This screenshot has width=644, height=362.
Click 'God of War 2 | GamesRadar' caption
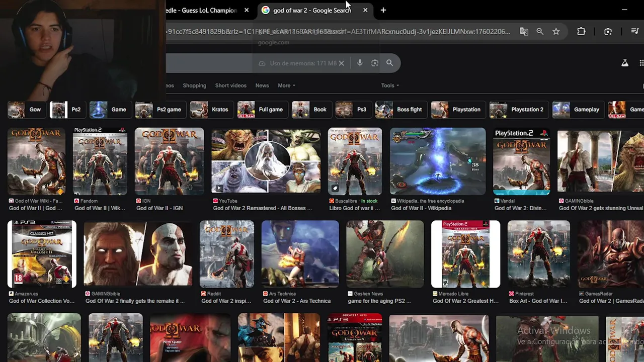(611, 301)
